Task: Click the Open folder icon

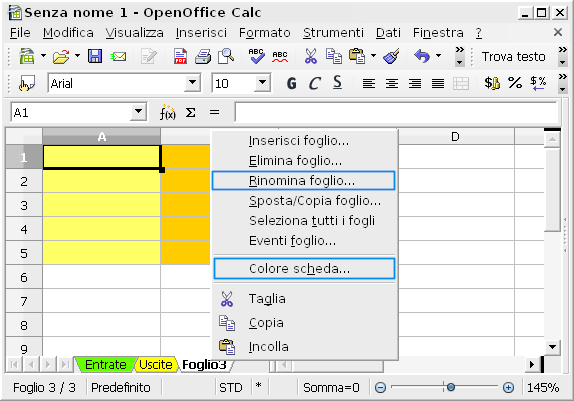Action: (61, 56)
